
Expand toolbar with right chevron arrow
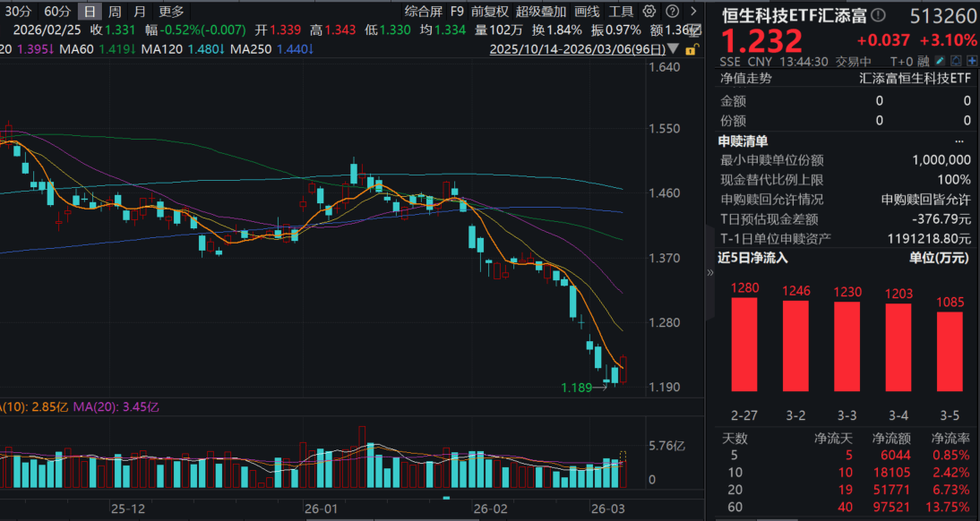click(694, 12)
